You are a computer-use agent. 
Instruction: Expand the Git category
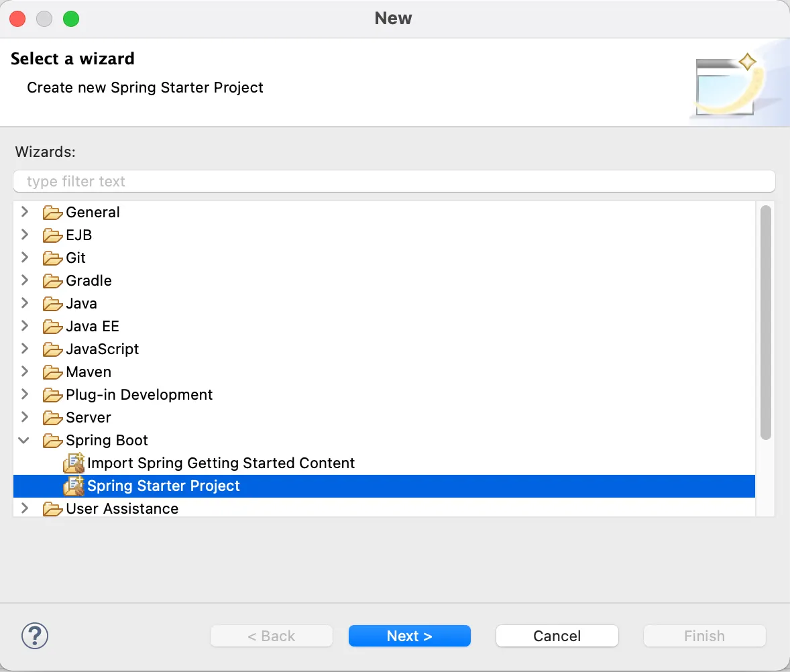pos(24,257)
